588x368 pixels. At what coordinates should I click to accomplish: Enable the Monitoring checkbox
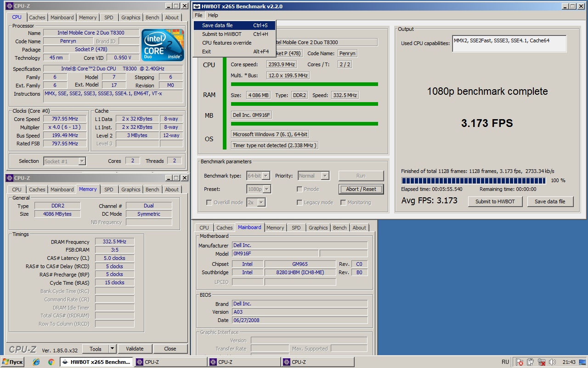(343, 202)
